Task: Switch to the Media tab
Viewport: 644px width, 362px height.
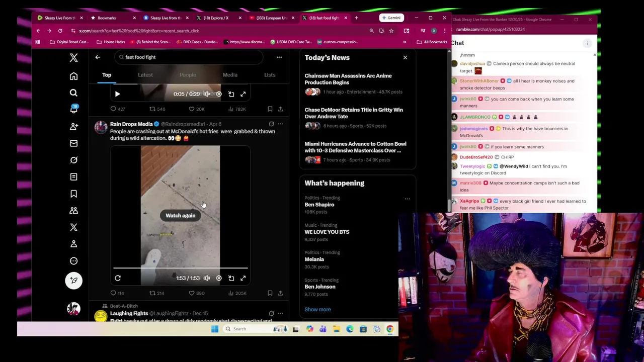Action: coord(230,75)
